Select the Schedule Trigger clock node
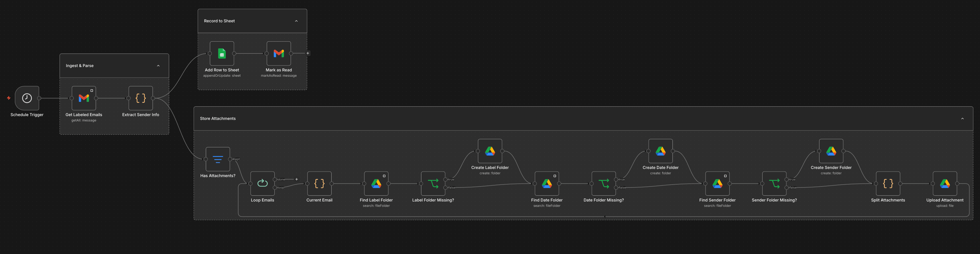The width and height of the screenshot is (980, 254). coord(27,98)
